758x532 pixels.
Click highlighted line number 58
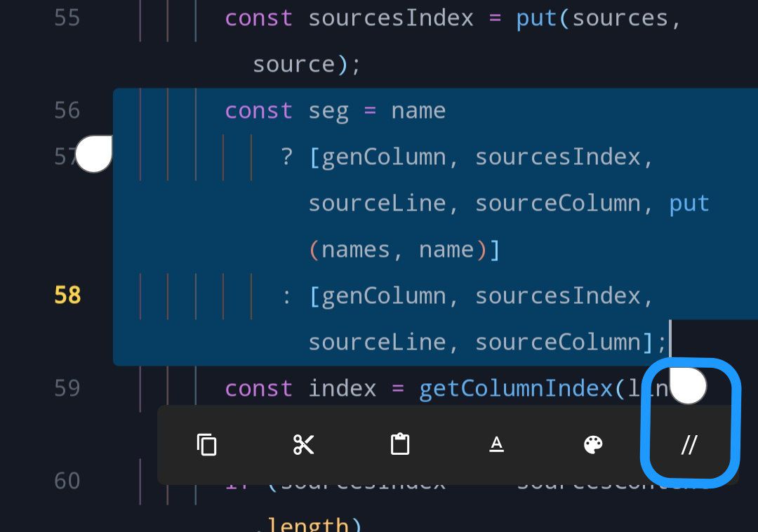click(x=67, y=295)
